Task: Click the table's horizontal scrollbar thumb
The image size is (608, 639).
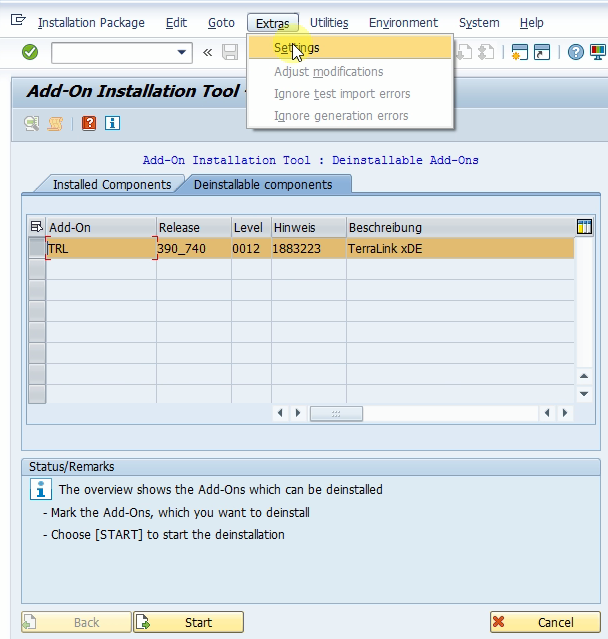Action: tap(336, 413)
